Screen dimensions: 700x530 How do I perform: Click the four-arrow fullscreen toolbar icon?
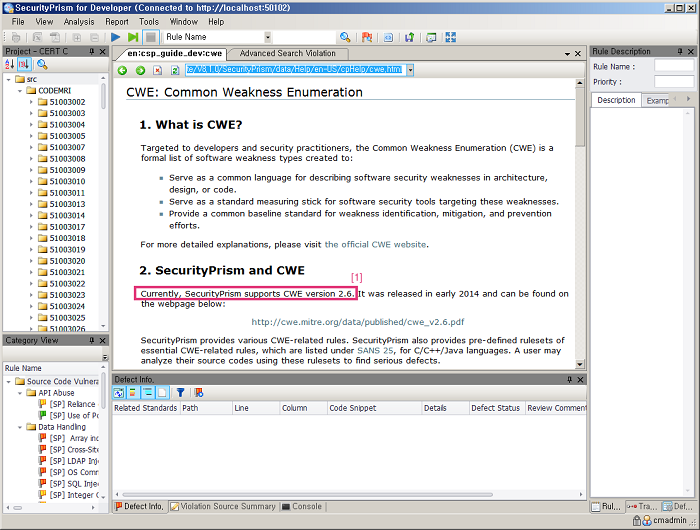point(450,37)
